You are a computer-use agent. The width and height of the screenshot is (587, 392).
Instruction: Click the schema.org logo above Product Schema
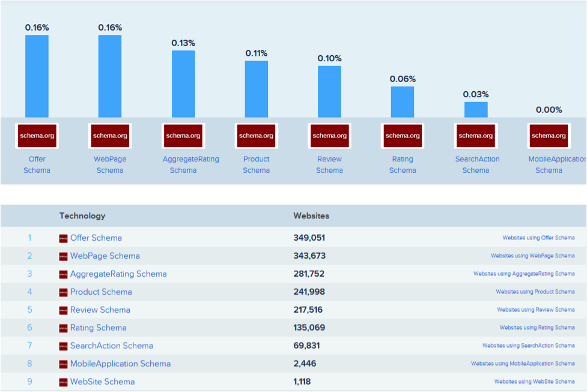tap(257, 136)
